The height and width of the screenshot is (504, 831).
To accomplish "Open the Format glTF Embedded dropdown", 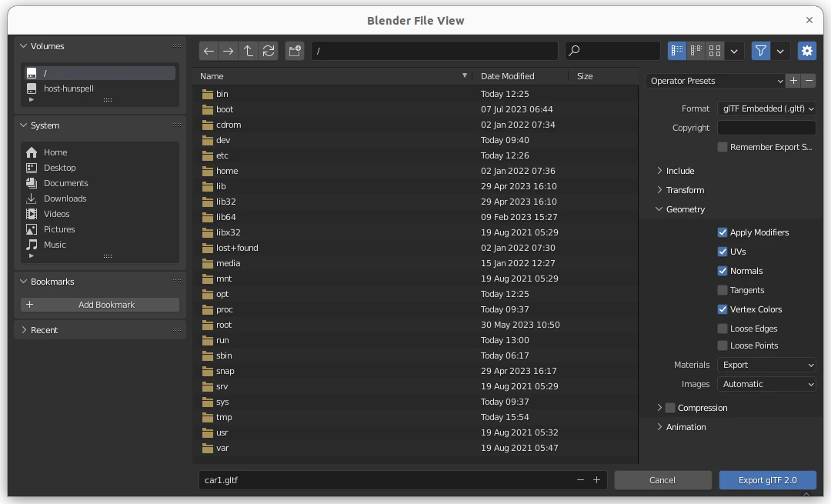I will [x=766, y=108].
